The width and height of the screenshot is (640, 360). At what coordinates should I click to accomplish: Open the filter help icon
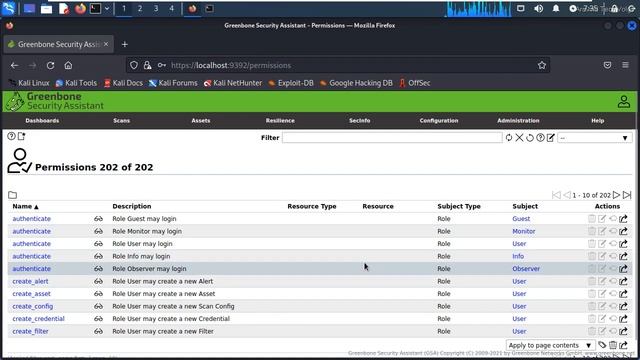pos(540,138)
